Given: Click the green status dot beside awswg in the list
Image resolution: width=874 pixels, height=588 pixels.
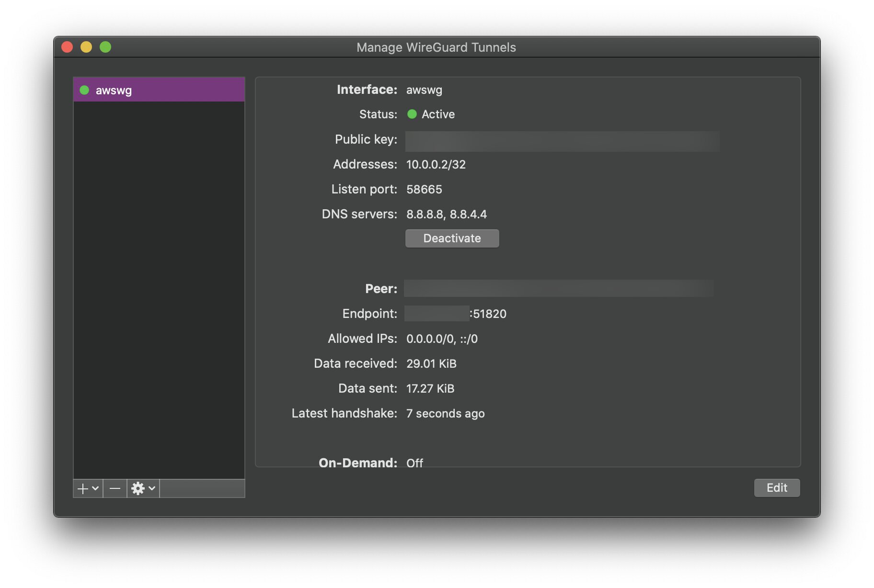Looking at the screenshot, I should coord(84,90).
